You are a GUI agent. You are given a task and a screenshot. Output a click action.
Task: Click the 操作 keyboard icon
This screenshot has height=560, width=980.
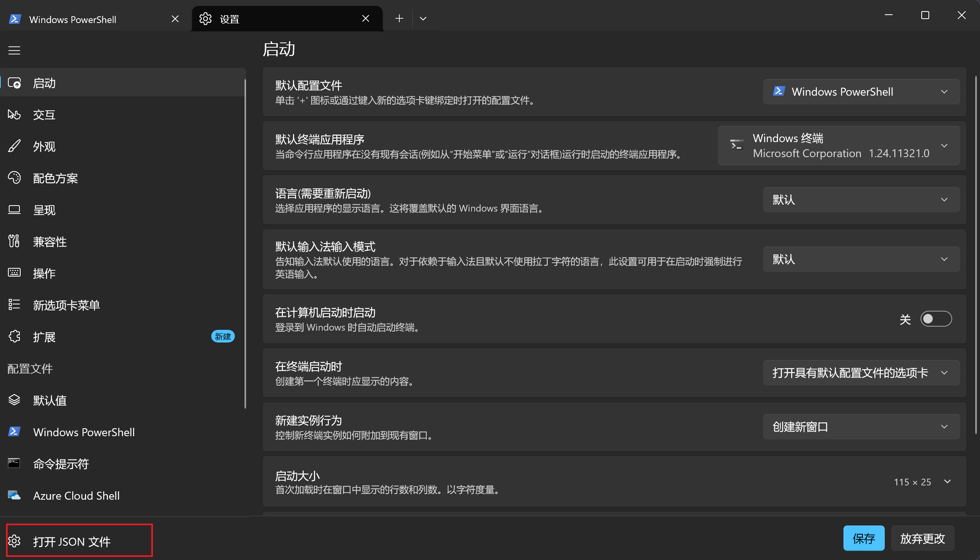14,273
